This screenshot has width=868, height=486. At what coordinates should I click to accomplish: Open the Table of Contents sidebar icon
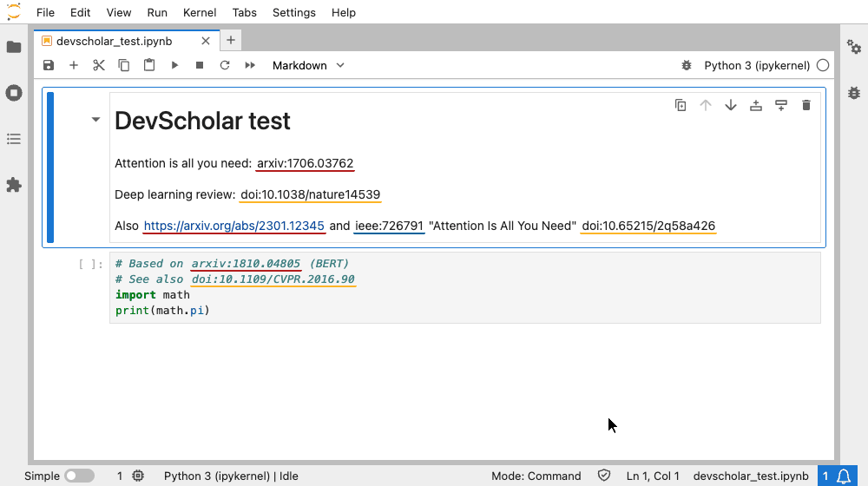coord(14,139)
